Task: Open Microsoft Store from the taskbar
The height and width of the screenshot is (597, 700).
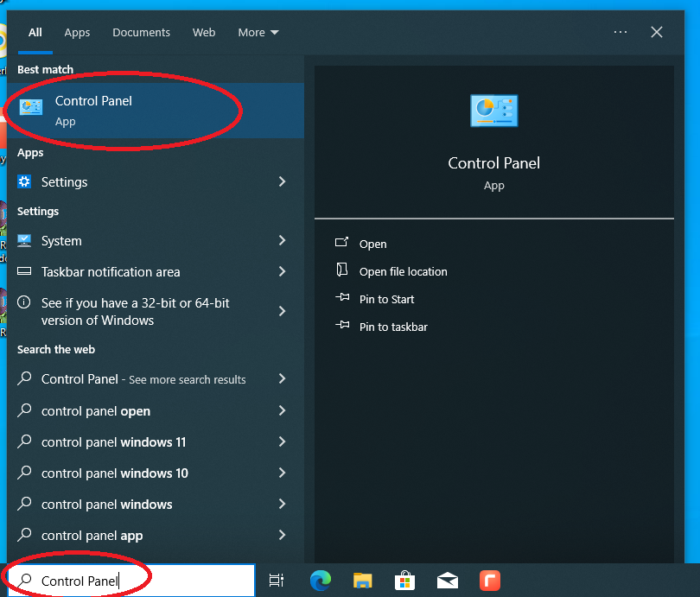Action: pyautogui.click(x=405, y=581)
